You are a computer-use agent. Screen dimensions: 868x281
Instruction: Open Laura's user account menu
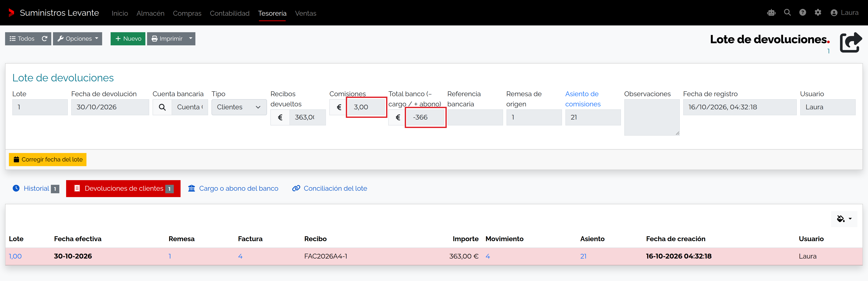(844, 13)
